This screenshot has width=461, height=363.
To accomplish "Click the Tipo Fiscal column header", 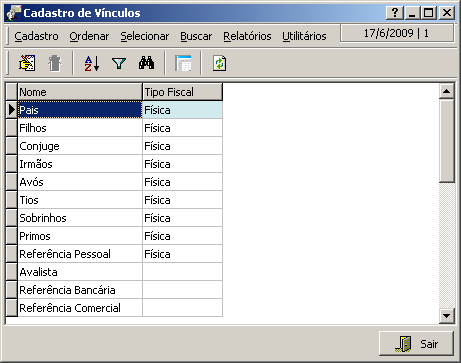I will [182, 92].
